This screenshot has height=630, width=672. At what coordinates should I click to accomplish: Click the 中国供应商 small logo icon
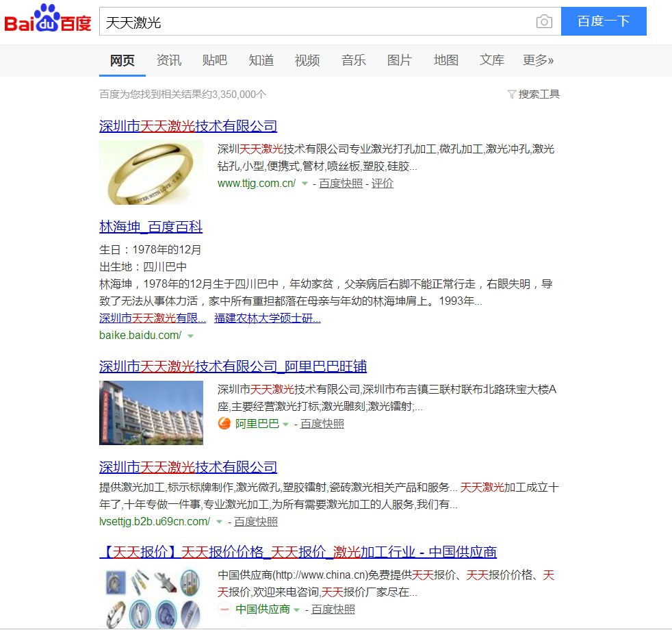click(x=224, y=609)
